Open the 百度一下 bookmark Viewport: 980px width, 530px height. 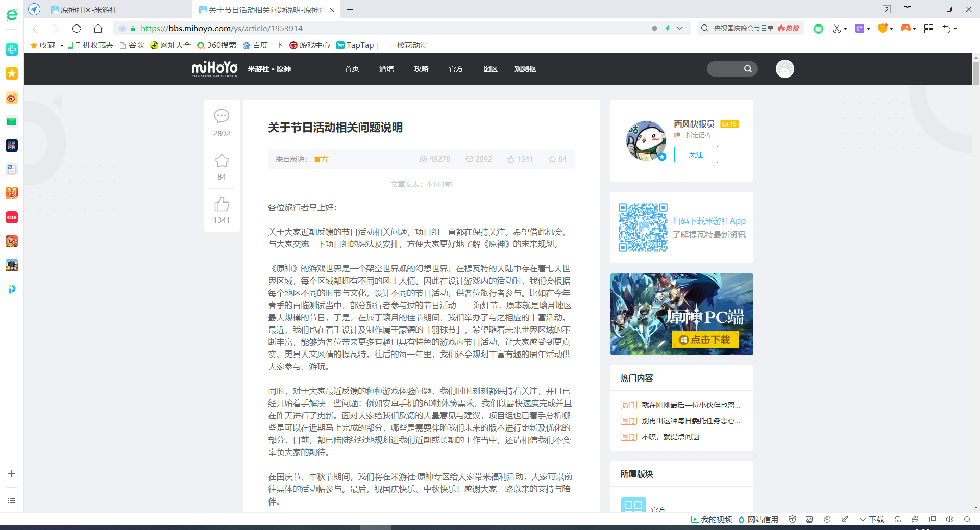pyautogui.click(x=263, y=45)
